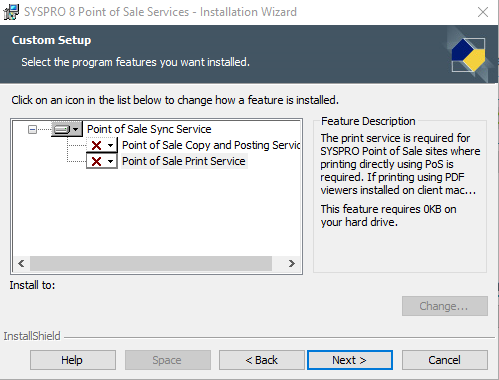Open the Print Service install-state dropdown

click(102, 161)
